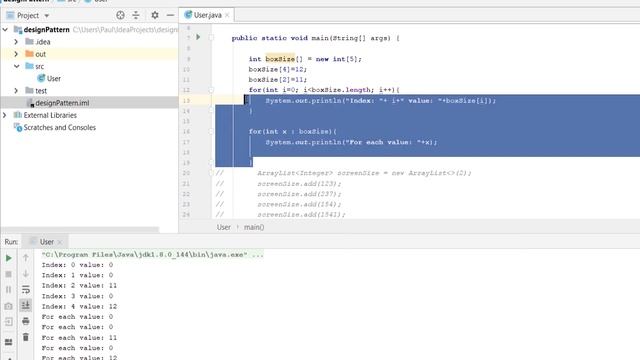Rerun User with green play icon
The height and width of the screenshot is (360, 640).
[9, 258]
